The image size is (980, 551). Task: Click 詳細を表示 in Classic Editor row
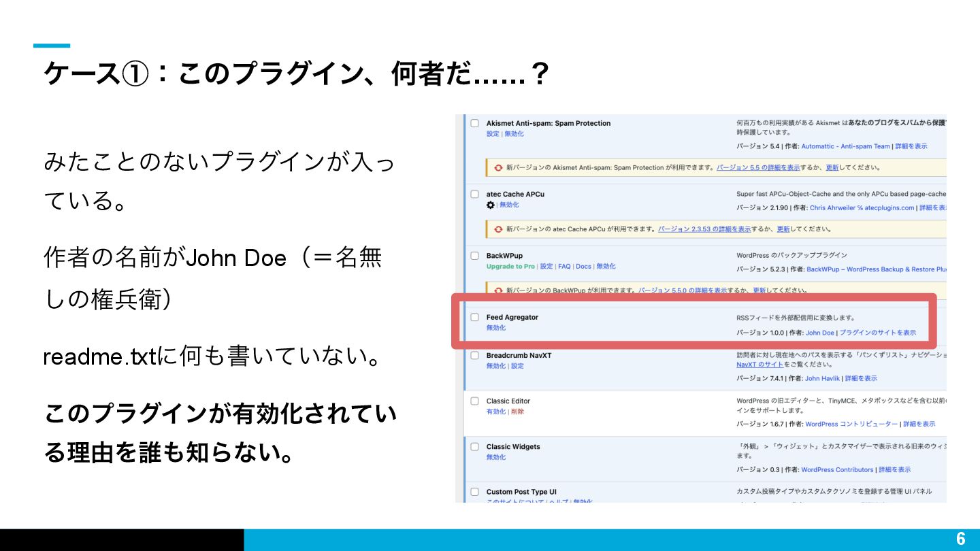(x=919, y=424)
